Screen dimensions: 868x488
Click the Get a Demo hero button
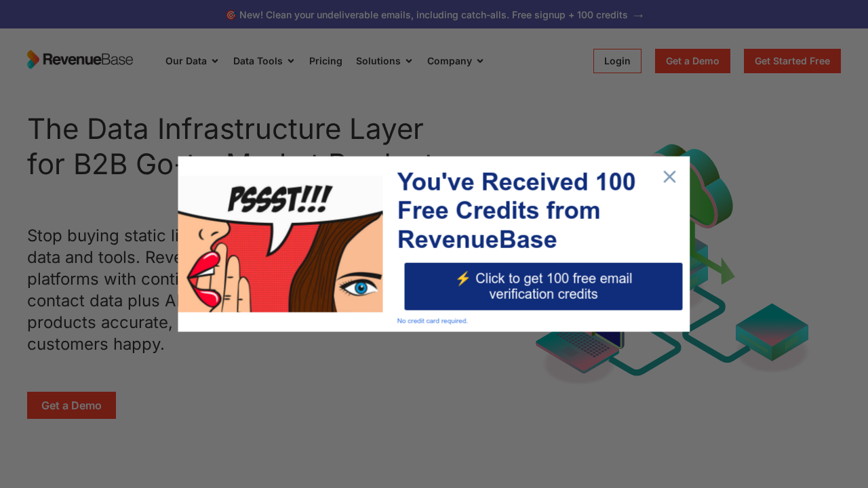tap(71, 405)
